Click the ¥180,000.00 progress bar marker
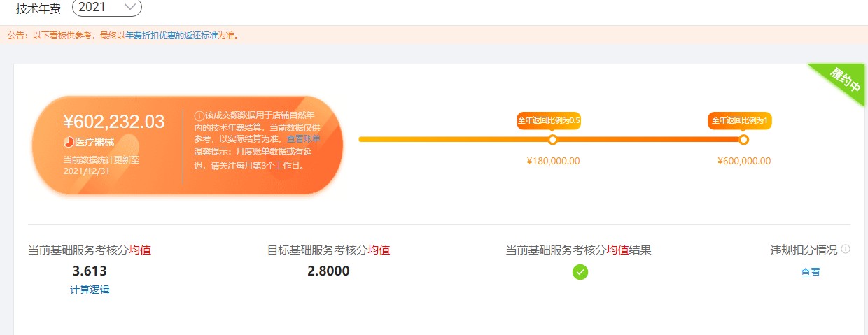The height and width of the screenshot is (335, 868). click(553, 140)
